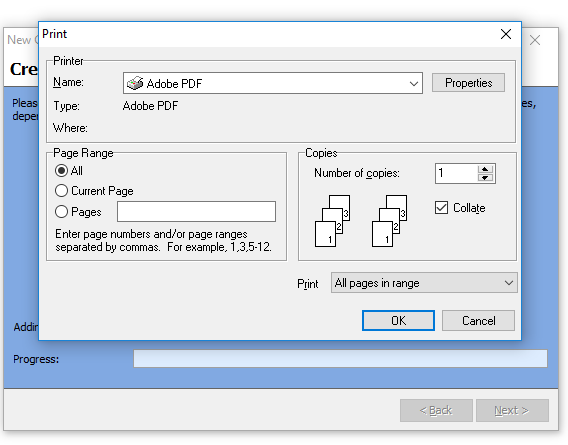568x445 pixels.
Task: Uncheck the Collate checkbox
Action: [441, 208]
